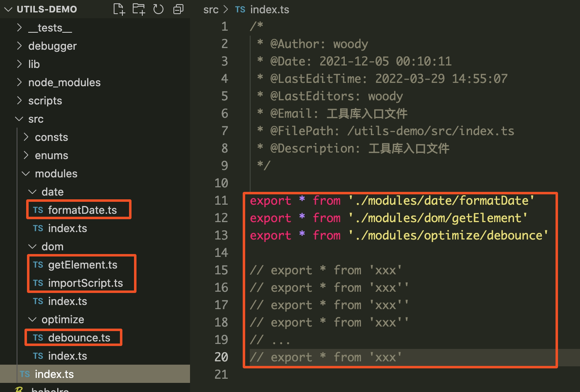Click line number 13 in the gutter

[x=222, y=235]
